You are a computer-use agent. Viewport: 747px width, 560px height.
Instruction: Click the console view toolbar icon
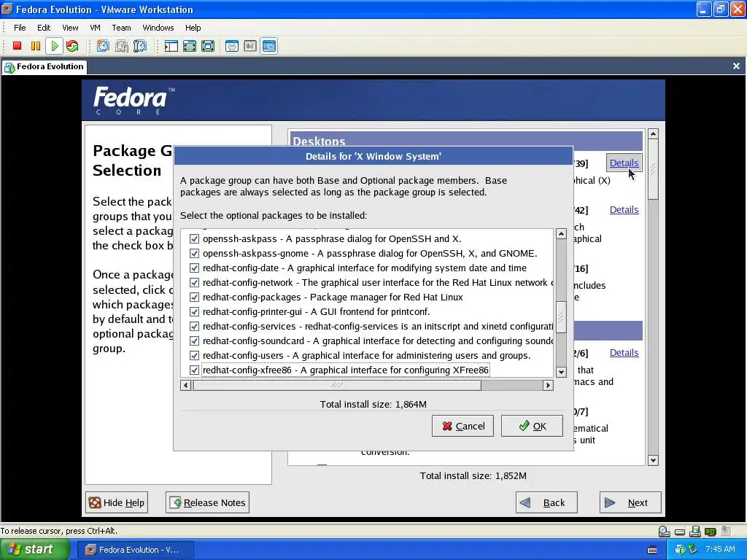269,46
